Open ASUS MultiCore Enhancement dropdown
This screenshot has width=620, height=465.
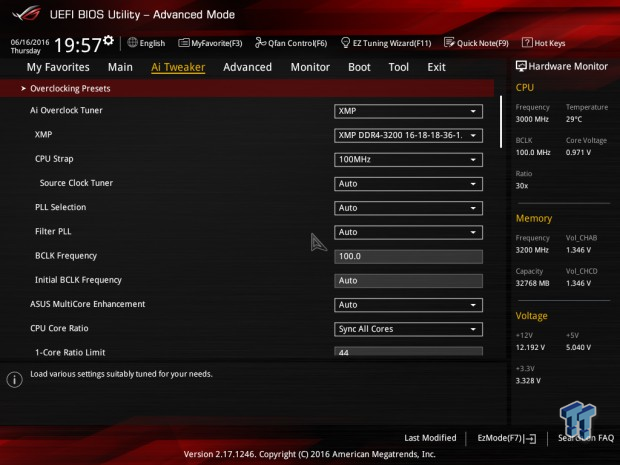click(408, 305)
